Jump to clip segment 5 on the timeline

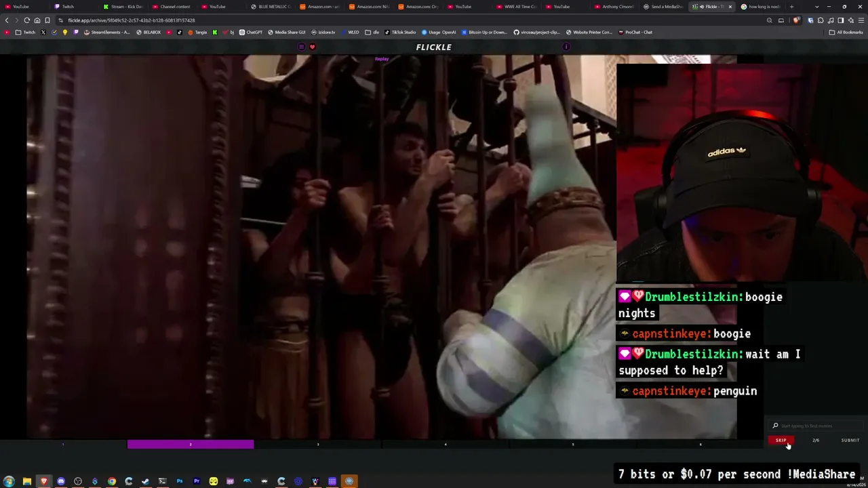pyautogui.click(x=573, y=445)
